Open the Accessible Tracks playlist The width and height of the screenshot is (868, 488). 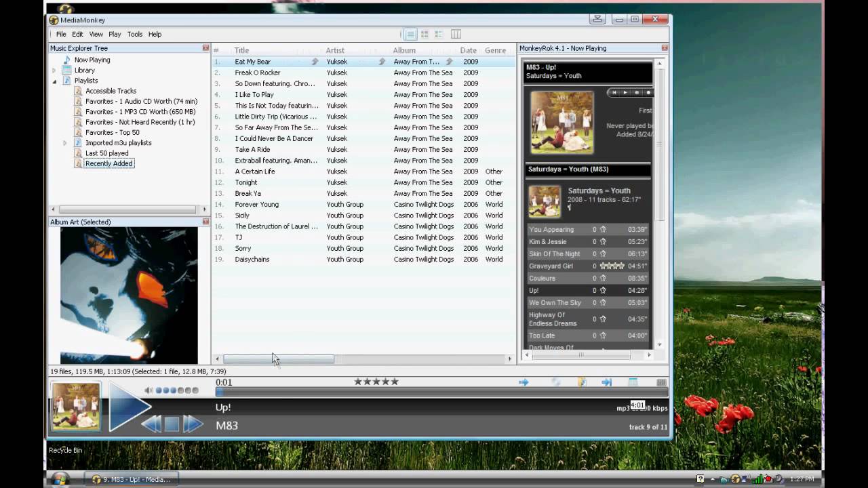[111, 91]
